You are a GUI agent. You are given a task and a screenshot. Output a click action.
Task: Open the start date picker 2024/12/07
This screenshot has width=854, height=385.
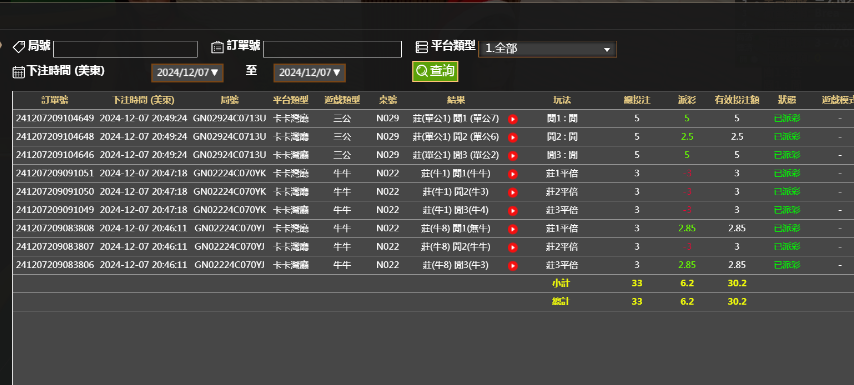tap(187, 72)
